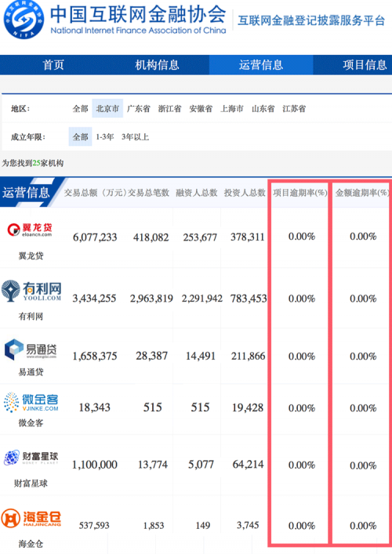Open the 翼龙贷 platform logo
The height and width of the screenshot is (554, 392).
pyautogui.click(x=30, y=230)
